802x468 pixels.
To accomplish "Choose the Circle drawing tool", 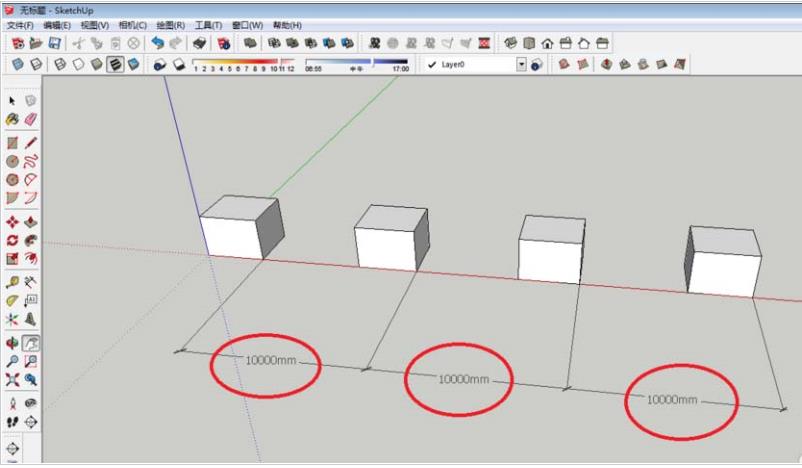I will (x=12, y=162).
